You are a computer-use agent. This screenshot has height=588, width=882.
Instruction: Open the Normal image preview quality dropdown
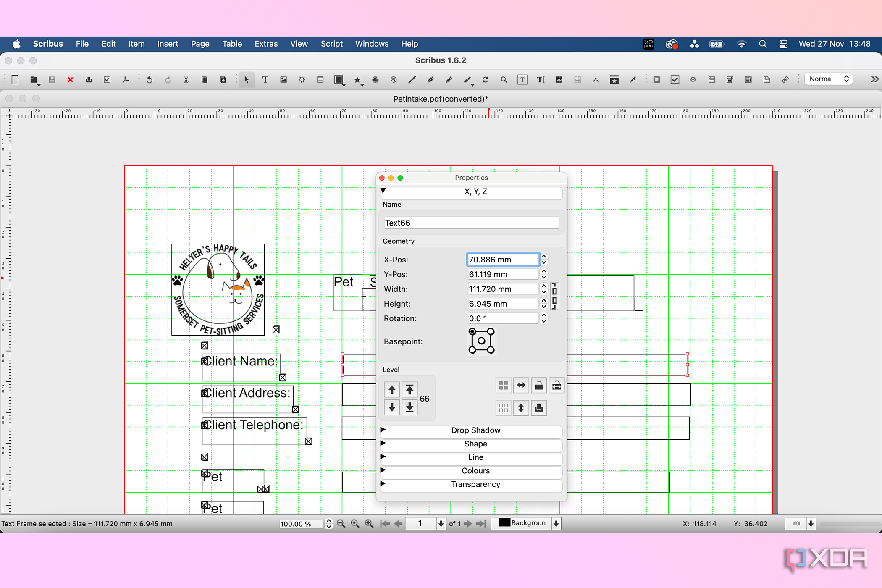click(x=829, y=79)
